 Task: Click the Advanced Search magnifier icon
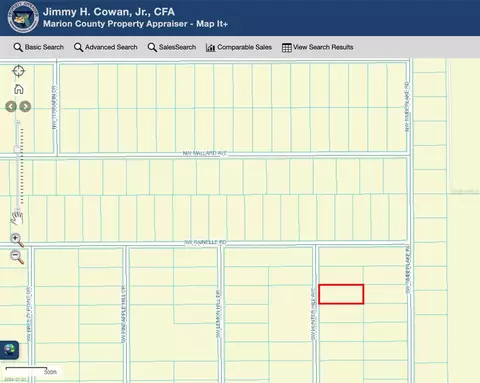[x=78, y=47]
